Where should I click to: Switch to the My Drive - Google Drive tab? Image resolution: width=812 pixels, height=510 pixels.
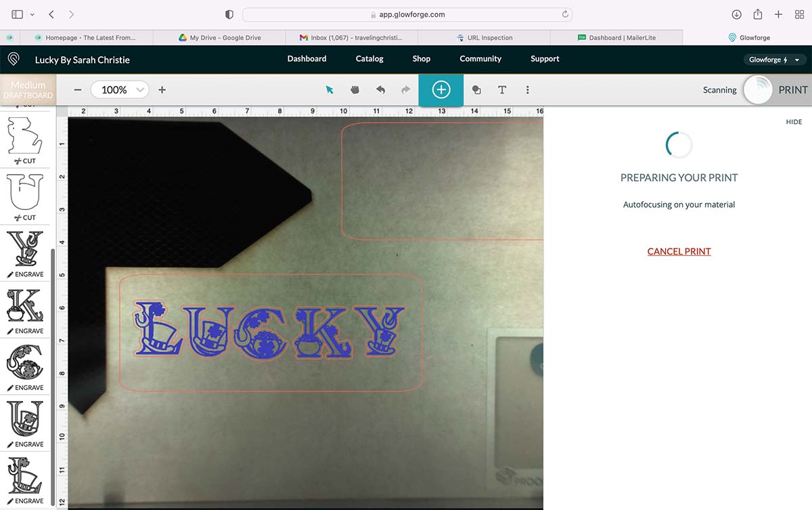pyautogui.click(x=219, y=38)
